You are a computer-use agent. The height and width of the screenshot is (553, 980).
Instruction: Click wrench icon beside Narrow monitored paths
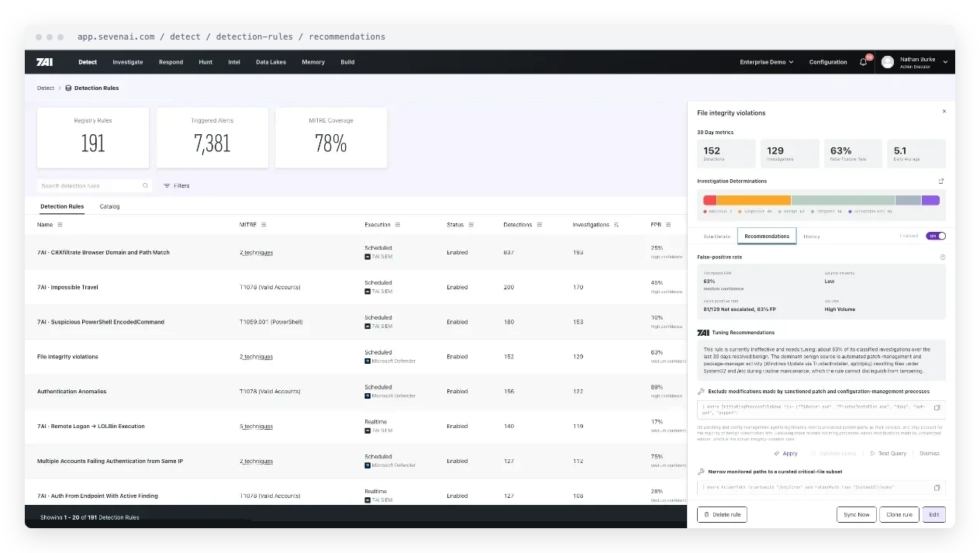coord(702,472)
